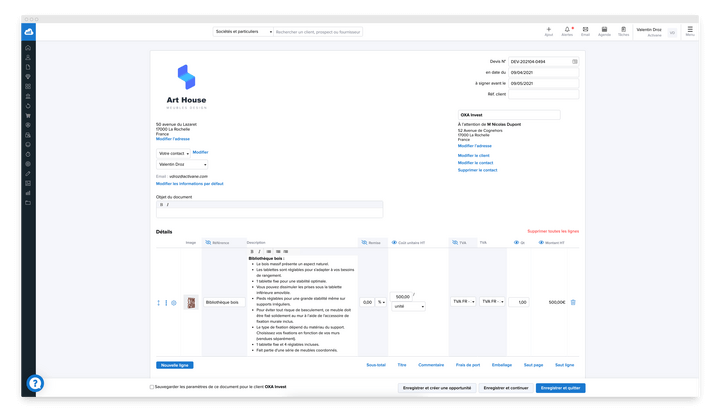This screenshot has width=720, height=412.
Task: Insert a Saut page
Action: 534,365
